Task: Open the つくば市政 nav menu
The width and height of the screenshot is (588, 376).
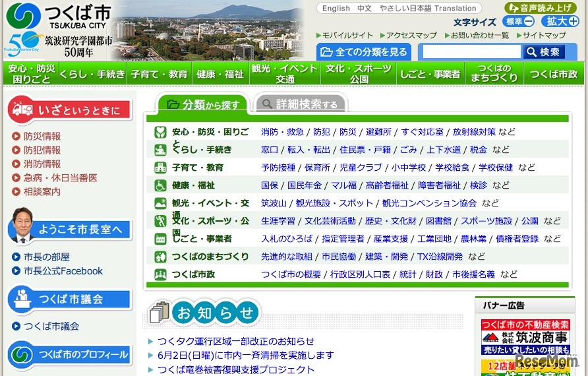Action: click(x=554, y=73)
